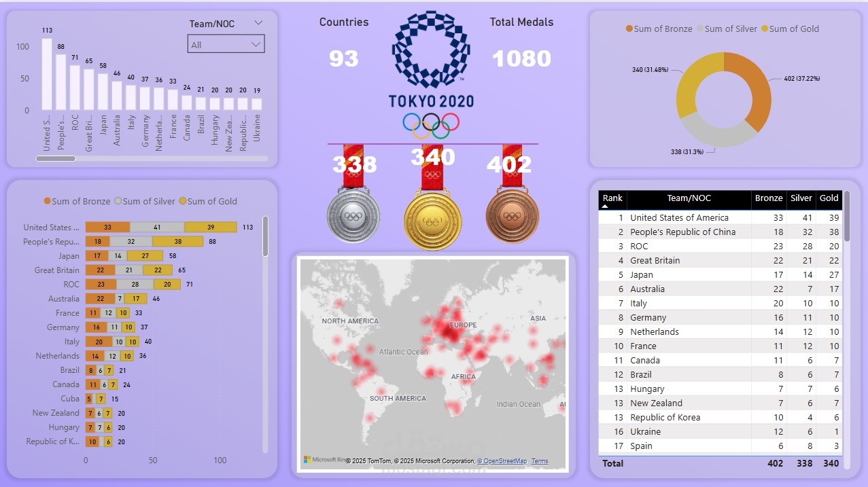
Task: Click ROC's silver bar segment showing 28
Action: [x=135, y=285]
